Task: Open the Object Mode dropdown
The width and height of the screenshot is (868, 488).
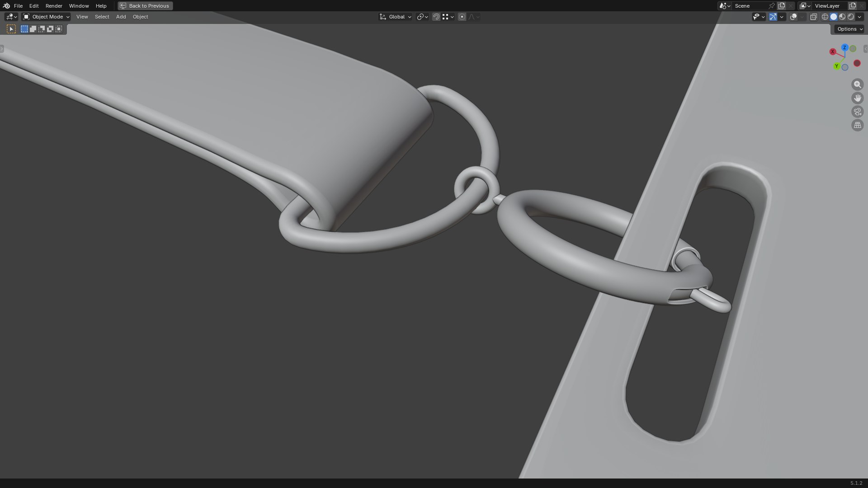Action: point(46,17)
